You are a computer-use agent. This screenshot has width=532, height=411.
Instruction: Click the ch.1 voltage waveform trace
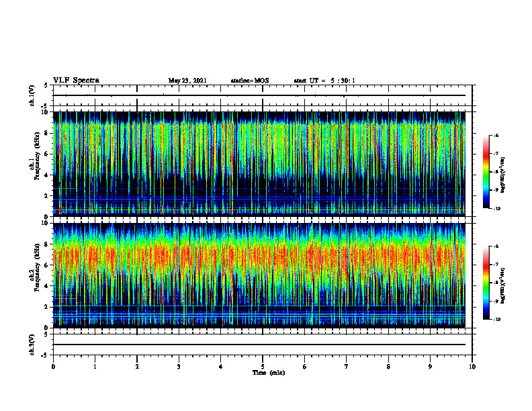pos(259,95)
